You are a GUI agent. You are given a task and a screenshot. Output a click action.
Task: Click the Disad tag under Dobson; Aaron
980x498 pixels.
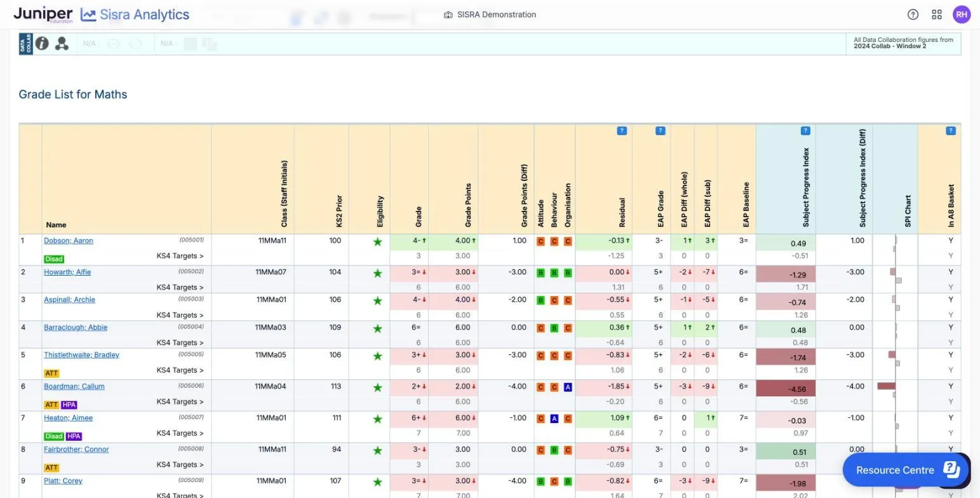(53, 259)
